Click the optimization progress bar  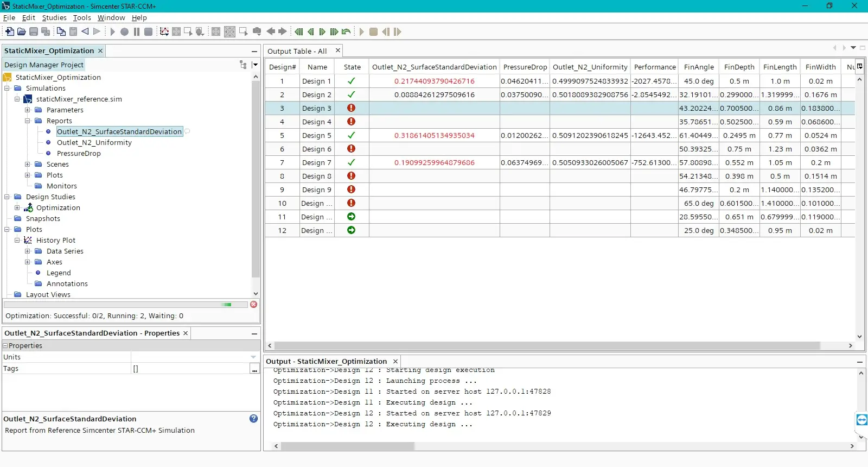[x=125, y=305]
